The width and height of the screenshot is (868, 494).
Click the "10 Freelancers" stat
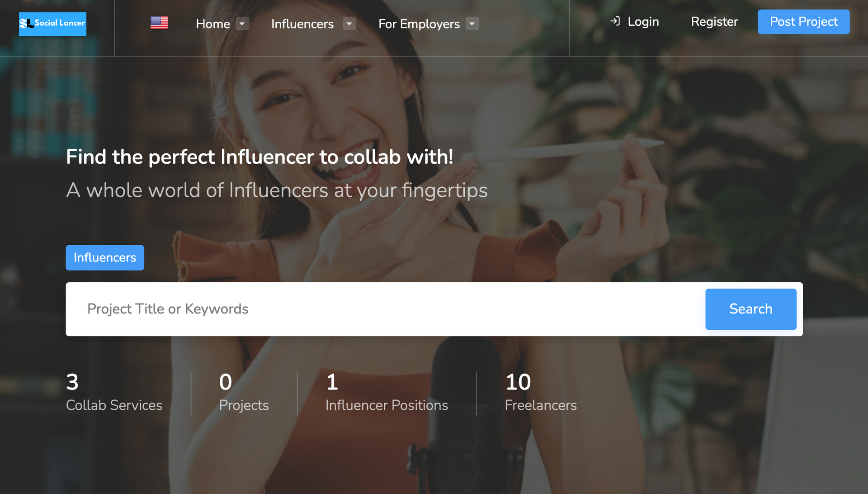point(541,392)
